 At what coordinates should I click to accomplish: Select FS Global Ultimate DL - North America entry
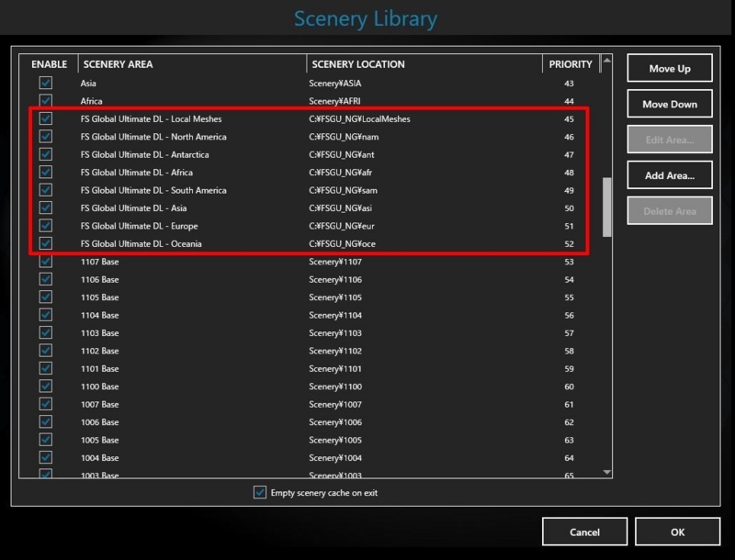[153, 136]
